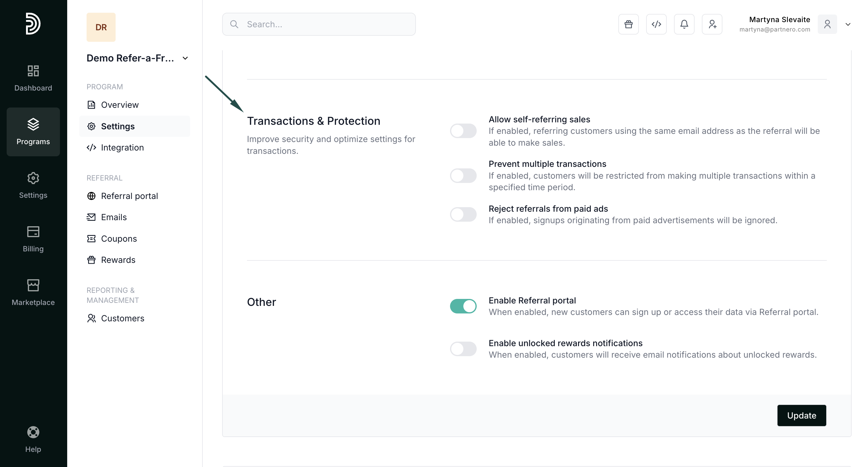Toggle Prevent multiple transactions switch

[463, 176]
